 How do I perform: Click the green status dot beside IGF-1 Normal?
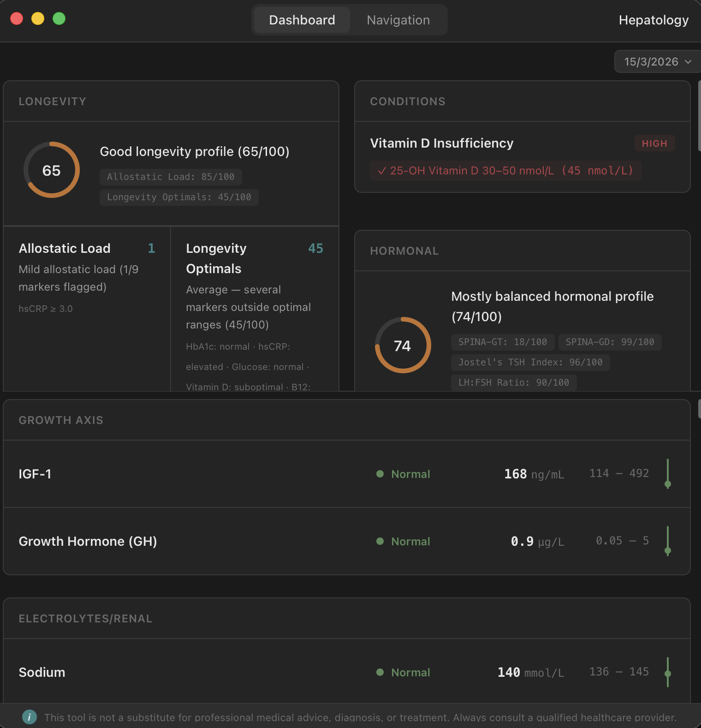380,474
